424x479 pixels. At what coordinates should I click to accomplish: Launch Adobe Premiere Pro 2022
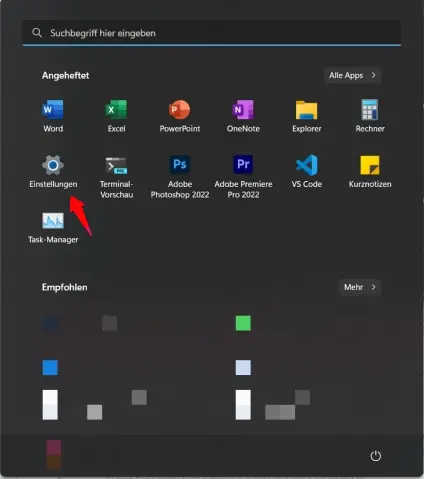point(243,177)
